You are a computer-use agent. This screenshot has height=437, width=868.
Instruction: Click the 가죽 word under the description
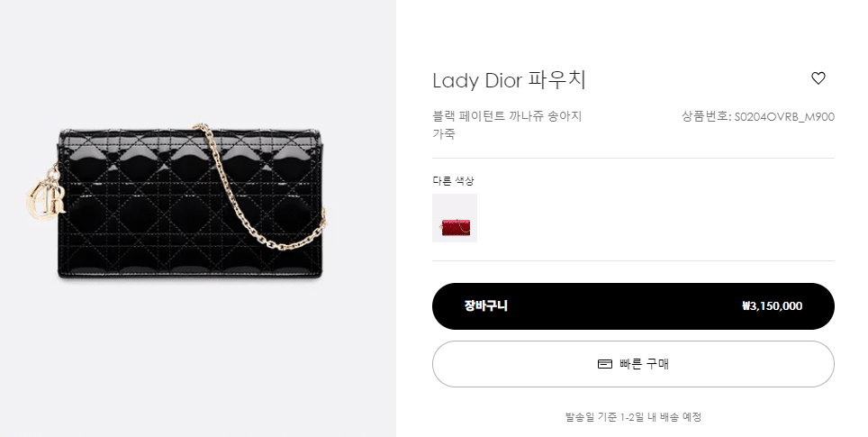tap(443, 133)
